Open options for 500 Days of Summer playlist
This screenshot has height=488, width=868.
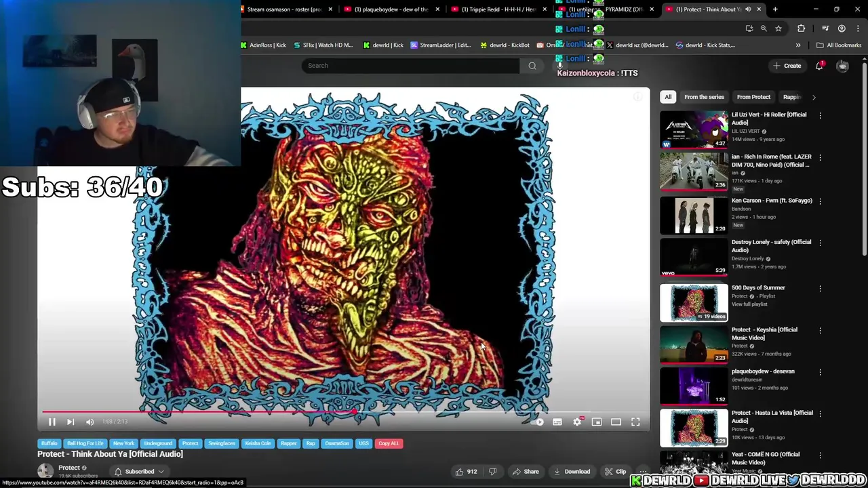(820, 289)
